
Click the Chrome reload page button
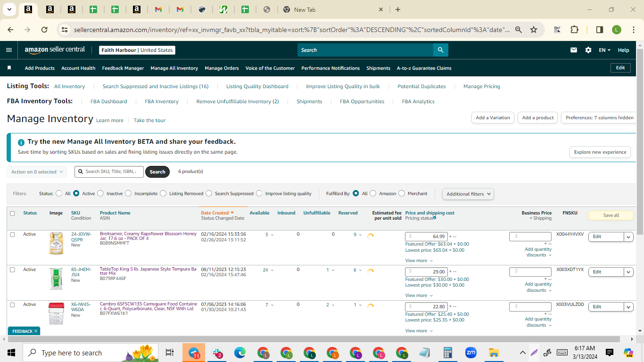click(44, 30)
